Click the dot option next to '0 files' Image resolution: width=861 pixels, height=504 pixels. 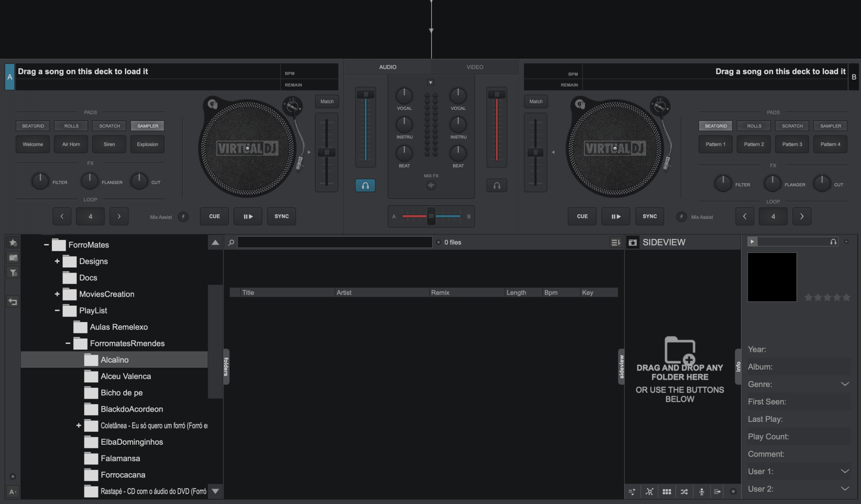438,242
